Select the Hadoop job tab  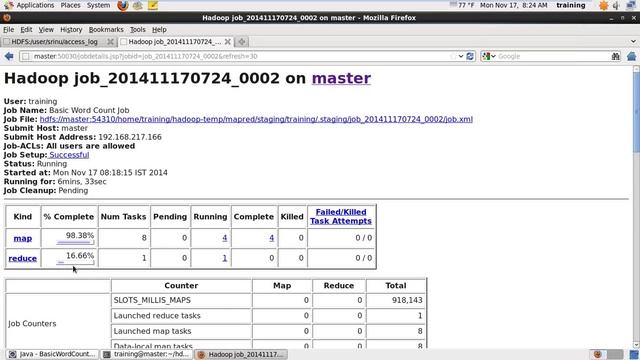tap(176, 42)
